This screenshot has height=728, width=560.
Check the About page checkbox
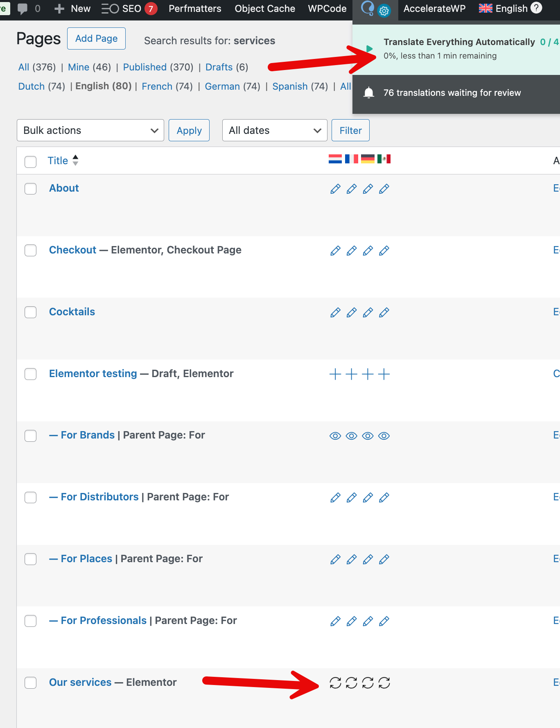[x=31, y=189]
